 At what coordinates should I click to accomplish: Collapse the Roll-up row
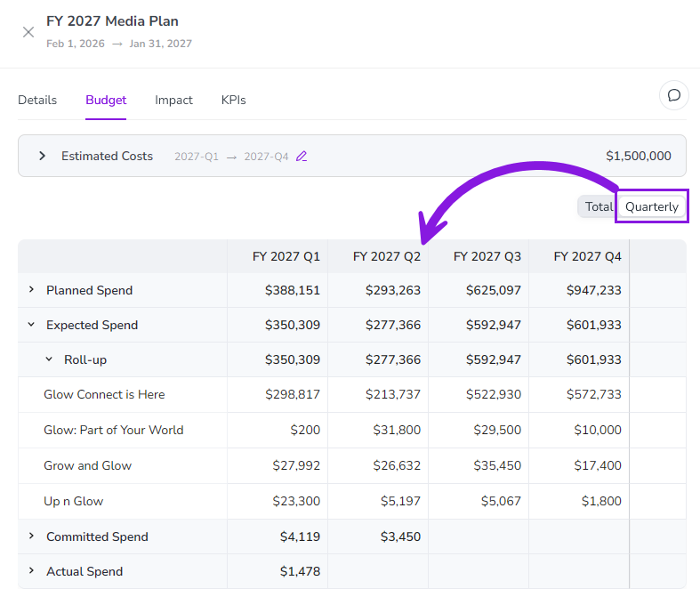point(49,359)
